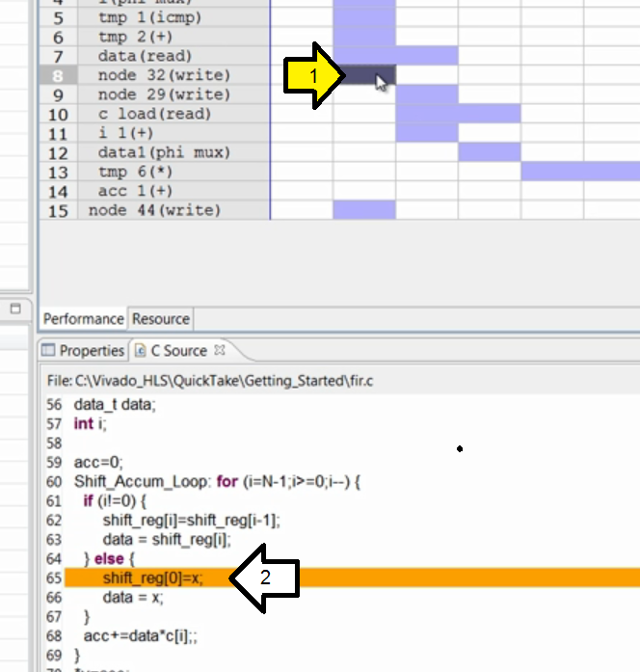Click source line '} else {'

(x=109, y=559)
